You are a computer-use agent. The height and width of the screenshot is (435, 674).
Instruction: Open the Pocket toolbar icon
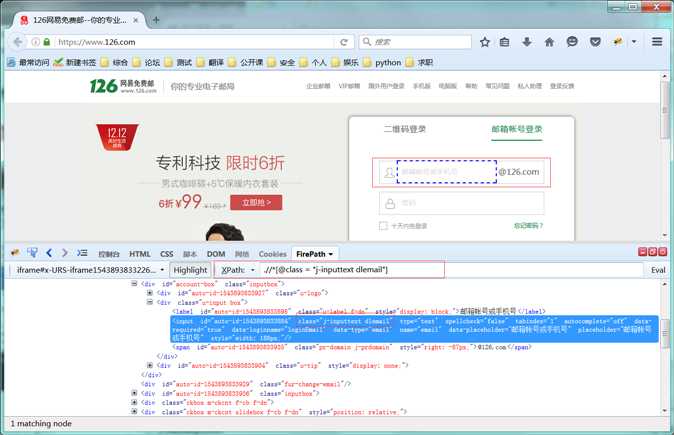click(x=595, y=42)
